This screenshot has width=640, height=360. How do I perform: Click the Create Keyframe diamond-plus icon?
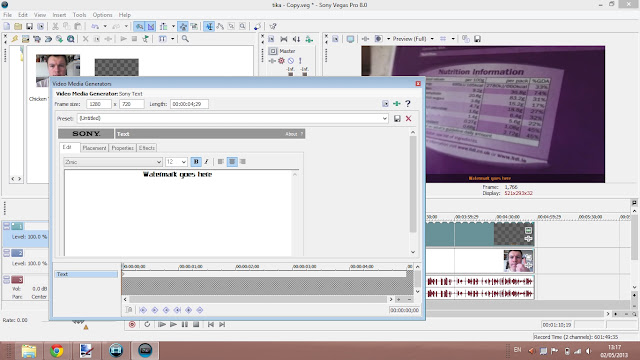pyautogui.click(x=189, y=310)
